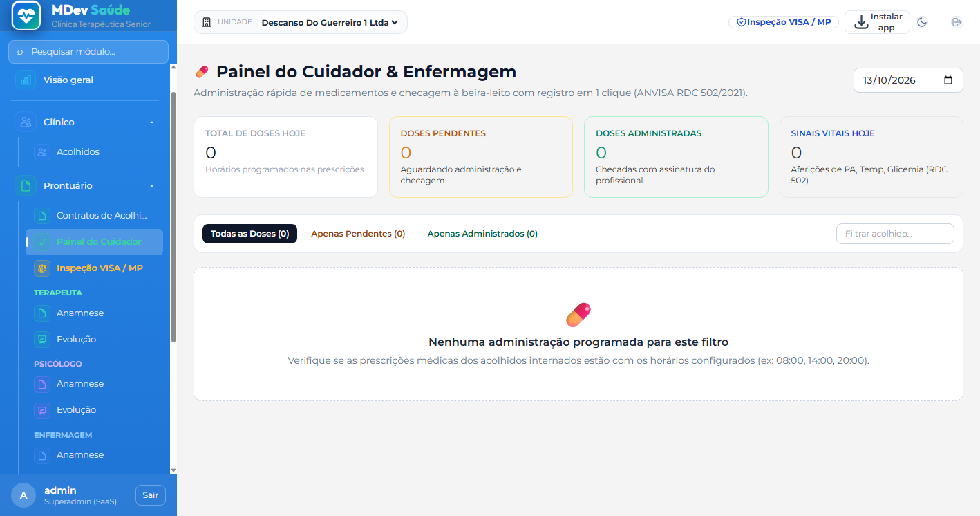Click the sidebar scrollbar thumb
This screenshot has width=980, height=516.
(173, 216)
